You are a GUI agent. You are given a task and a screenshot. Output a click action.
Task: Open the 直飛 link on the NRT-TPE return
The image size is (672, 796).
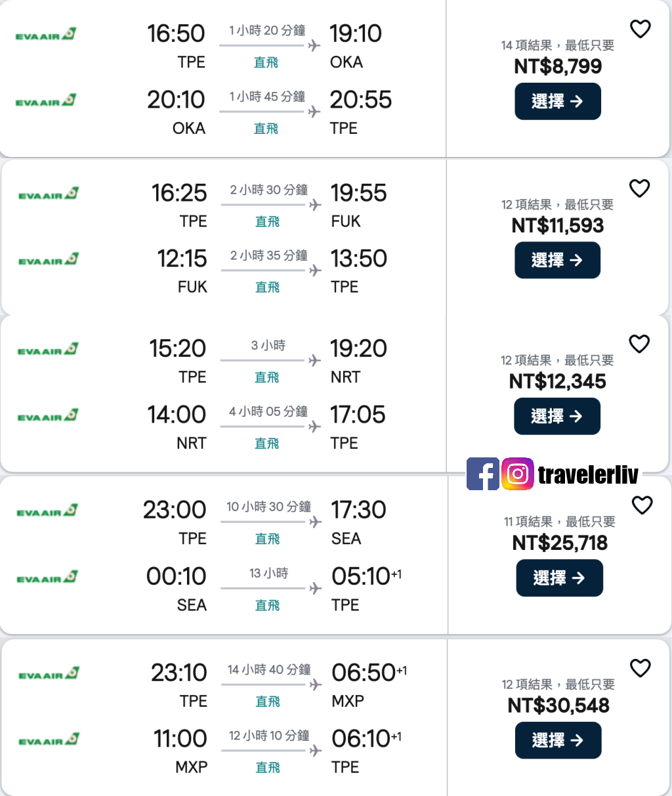click(x=266, y=443)
